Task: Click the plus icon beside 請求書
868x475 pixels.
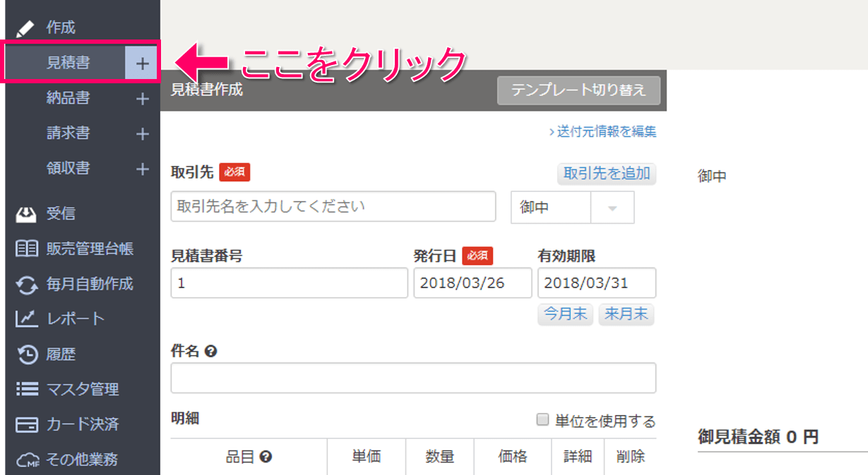Action: (142, 133)
